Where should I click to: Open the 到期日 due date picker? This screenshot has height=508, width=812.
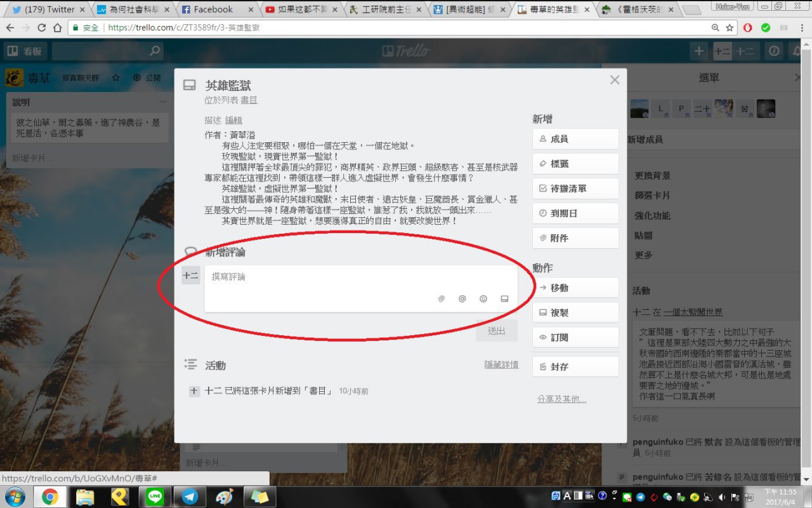click(x=575, y=213)
